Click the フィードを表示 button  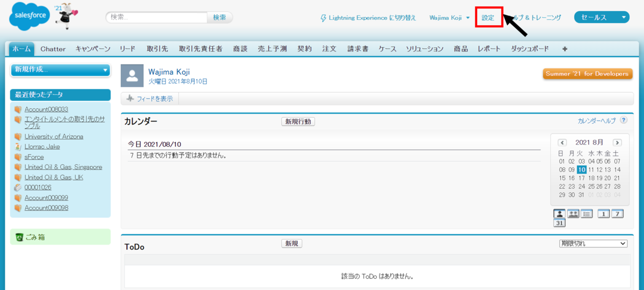tap(150, 99)
